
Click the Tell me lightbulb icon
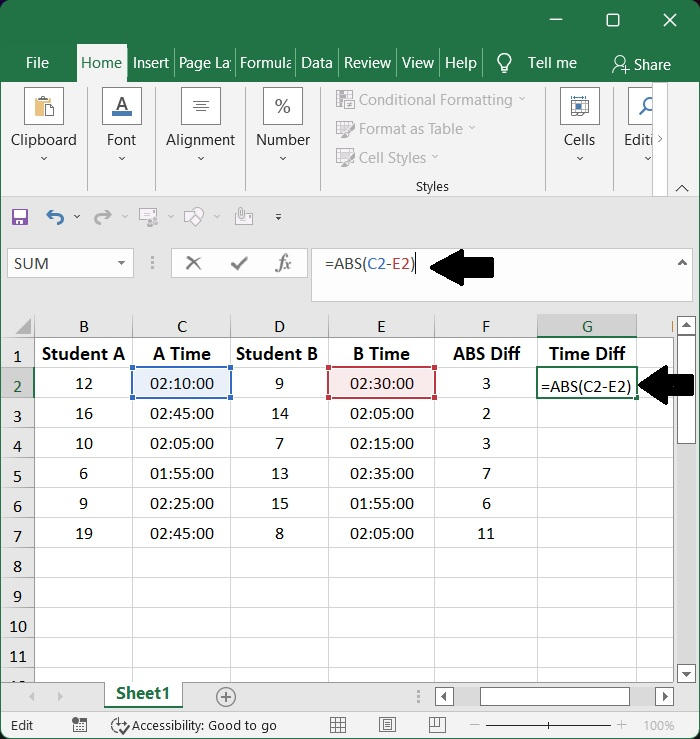[x=504, y=63]
